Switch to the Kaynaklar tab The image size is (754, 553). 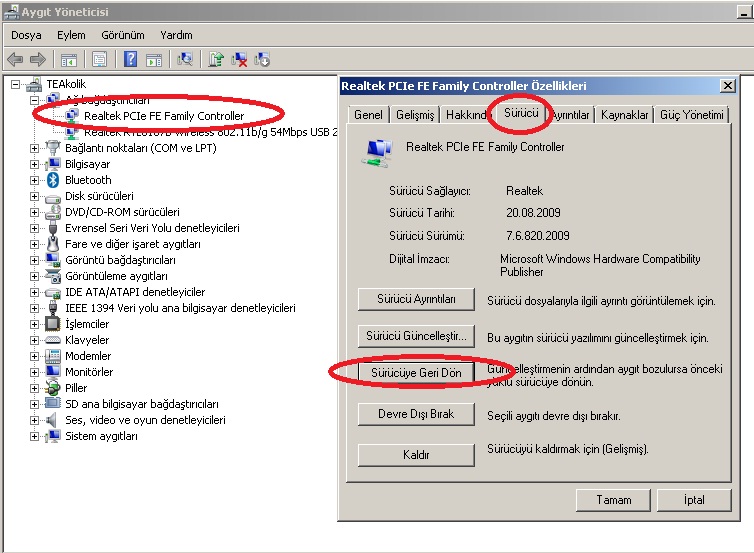(x=625, y=115)
